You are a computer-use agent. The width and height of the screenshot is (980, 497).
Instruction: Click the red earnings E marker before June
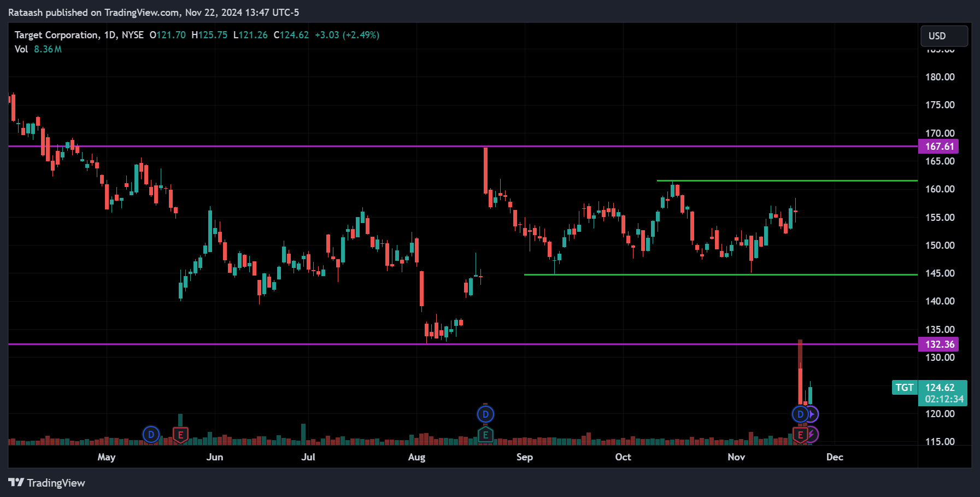[180, 435]
